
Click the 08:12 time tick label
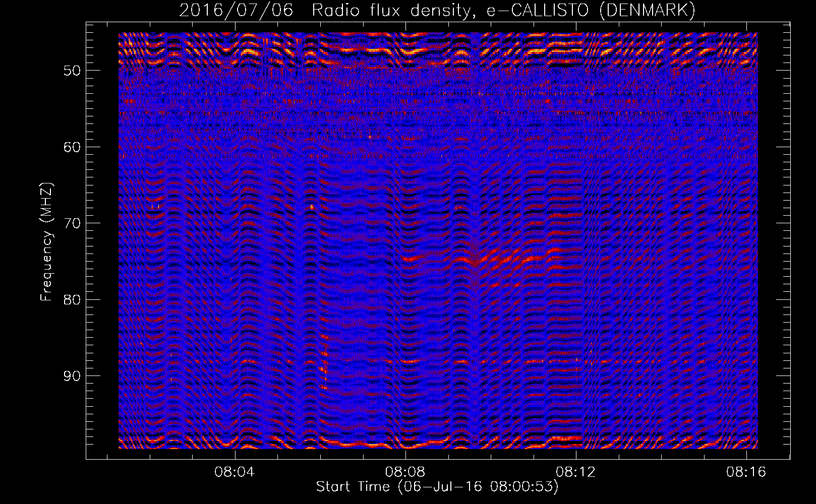click(575, 472)
